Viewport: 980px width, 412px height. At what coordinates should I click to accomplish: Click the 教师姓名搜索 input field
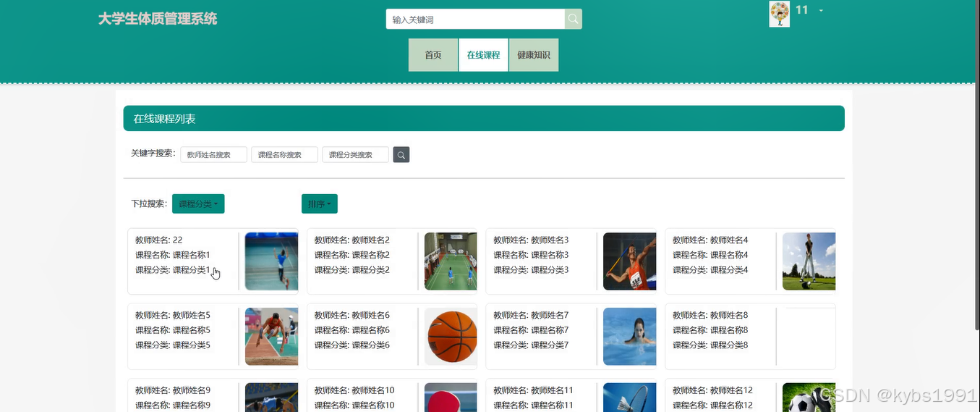click(213, 155)
